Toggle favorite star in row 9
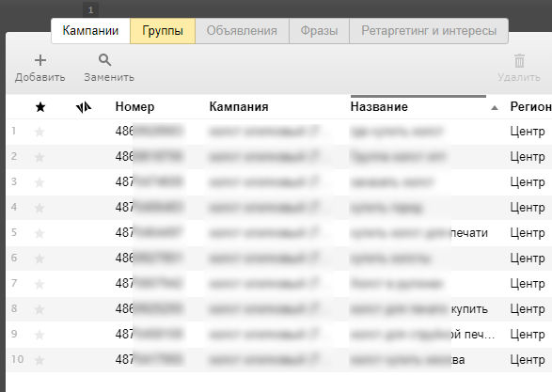552x392 pixels. (x=39, y=335)
